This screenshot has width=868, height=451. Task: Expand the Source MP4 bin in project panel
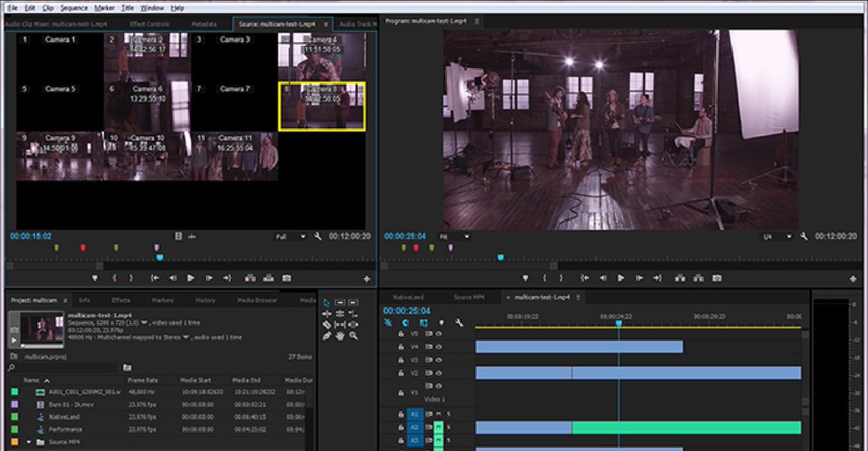point(29,442)
